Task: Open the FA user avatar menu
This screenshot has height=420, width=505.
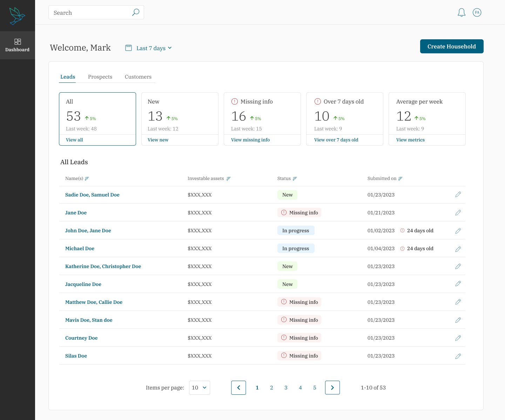Action: [x=477, y=13]
